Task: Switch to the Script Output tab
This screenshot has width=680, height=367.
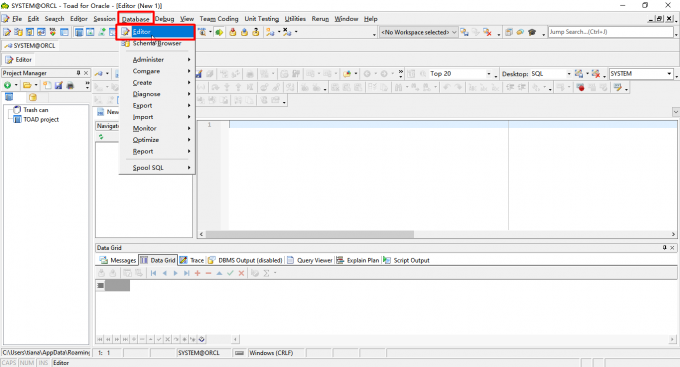Action: (406, 260)
